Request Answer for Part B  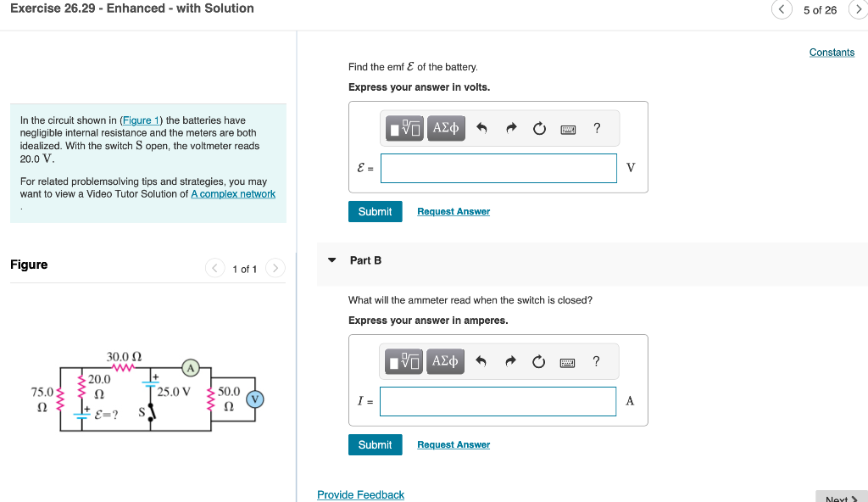click(x=453, y=444)
